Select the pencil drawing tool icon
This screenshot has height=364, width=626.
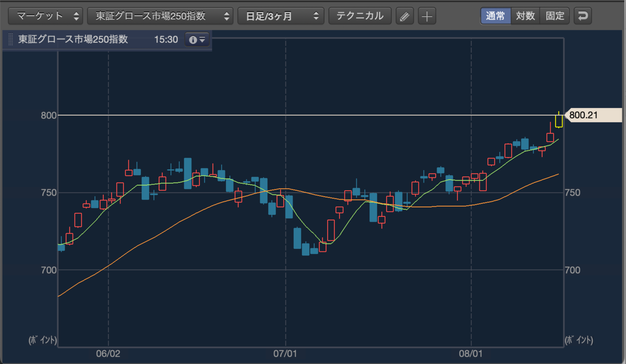404,16
